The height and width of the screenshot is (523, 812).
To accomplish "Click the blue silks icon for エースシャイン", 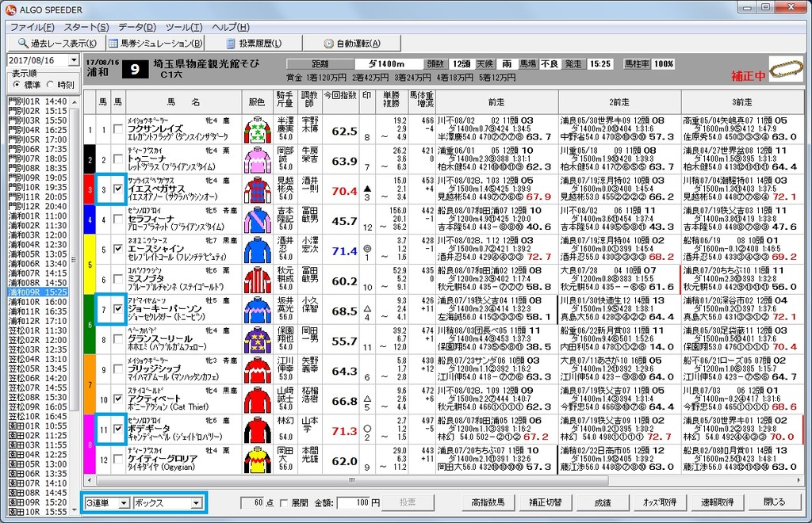I will tap(258, 250).
